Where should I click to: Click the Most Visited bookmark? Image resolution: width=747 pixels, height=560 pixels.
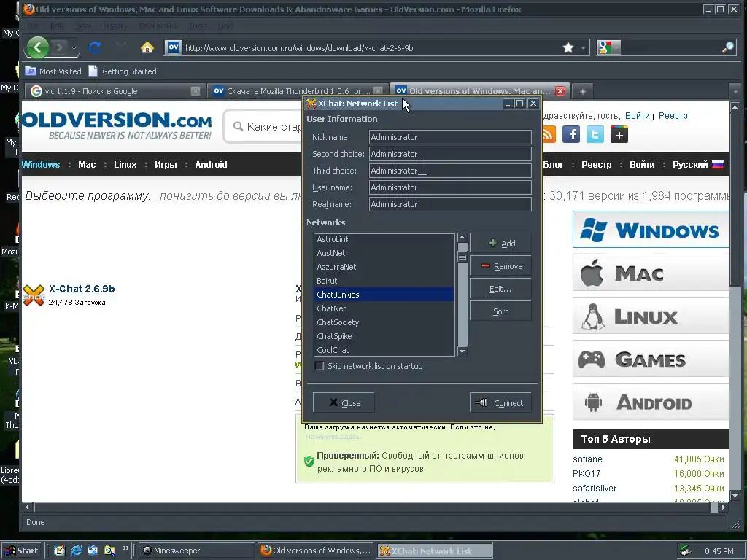(53, 71)
